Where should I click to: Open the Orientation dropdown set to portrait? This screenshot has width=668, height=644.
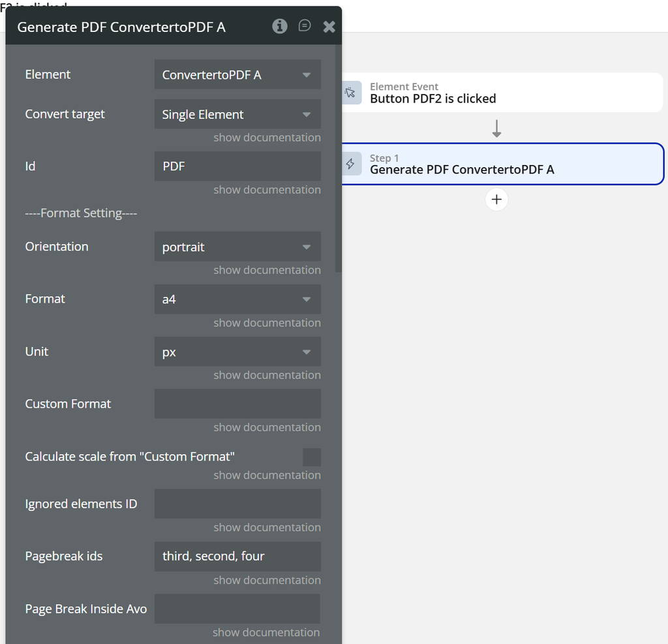[x=237, y=247]
